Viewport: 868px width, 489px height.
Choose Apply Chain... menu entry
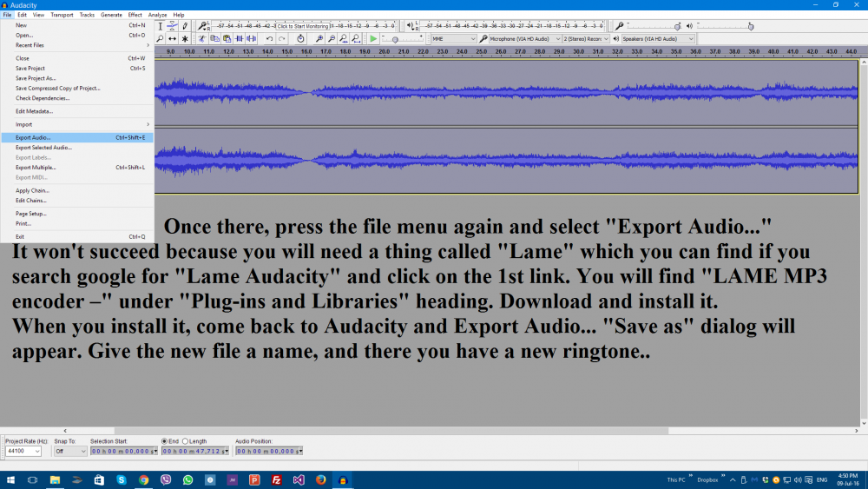point(77,190)
